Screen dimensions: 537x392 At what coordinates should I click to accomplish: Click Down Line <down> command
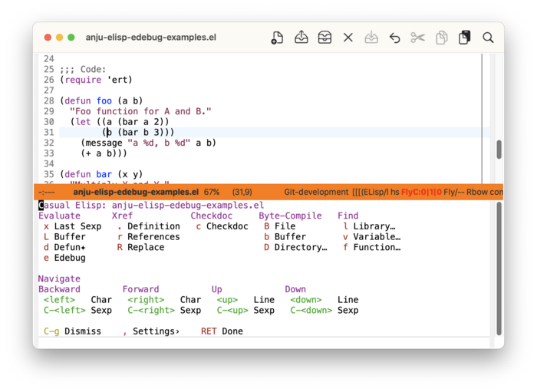tap(325, 300)
